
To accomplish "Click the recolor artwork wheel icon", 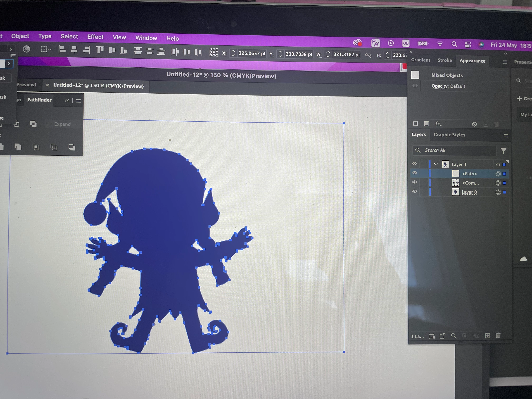I will [27, 49].
